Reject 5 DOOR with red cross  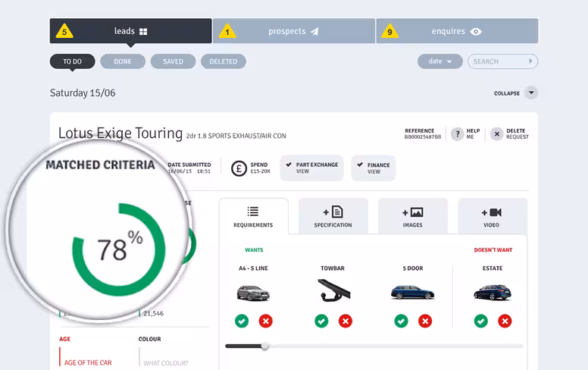pyautogui.click(x=425, y=321)
